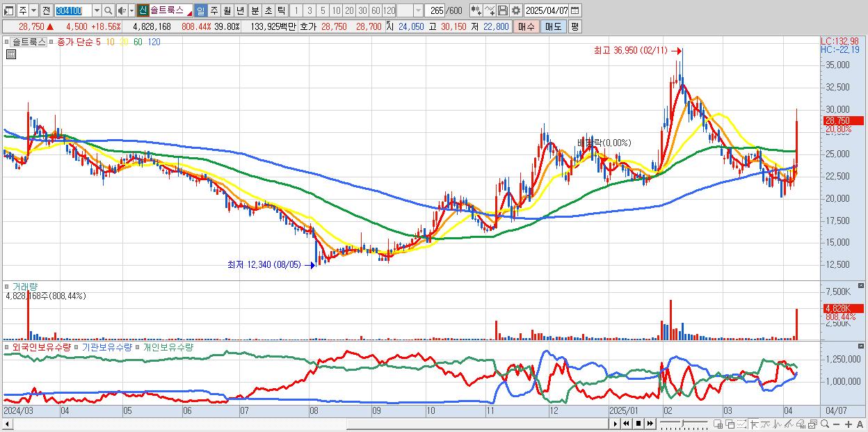Click the fast-forward double-arrow button
The width and height of the screenshot is (868, 432).
click(650, 424)
